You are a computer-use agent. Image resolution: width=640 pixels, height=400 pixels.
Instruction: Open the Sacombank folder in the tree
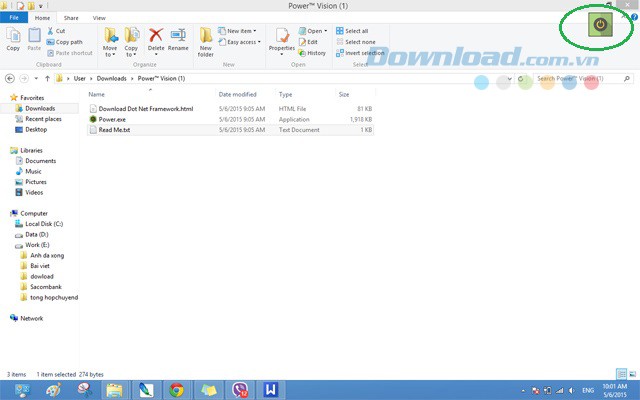click(x=46, y=286)
